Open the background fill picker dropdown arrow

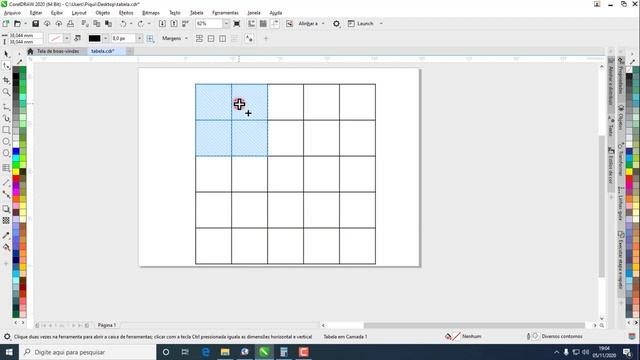(67, 38)
